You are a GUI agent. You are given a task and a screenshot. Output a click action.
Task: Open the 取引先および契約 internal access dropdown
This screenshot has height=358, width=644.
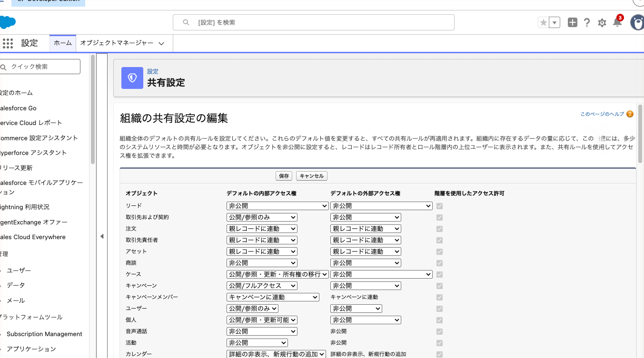262,217
